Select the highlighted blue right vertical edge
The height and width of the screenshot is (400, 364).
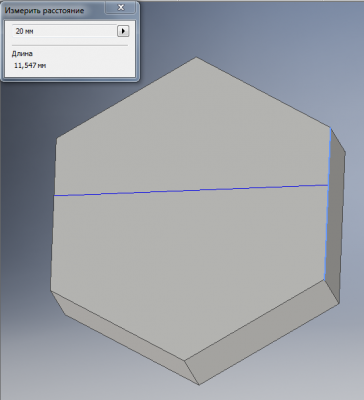[x=327, y=203]
